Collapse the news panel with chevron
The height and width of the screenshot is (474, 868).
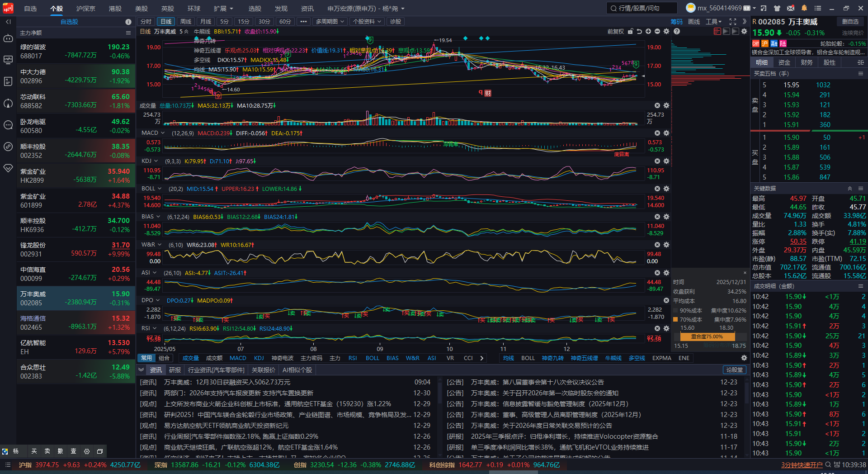click(141, 370)
